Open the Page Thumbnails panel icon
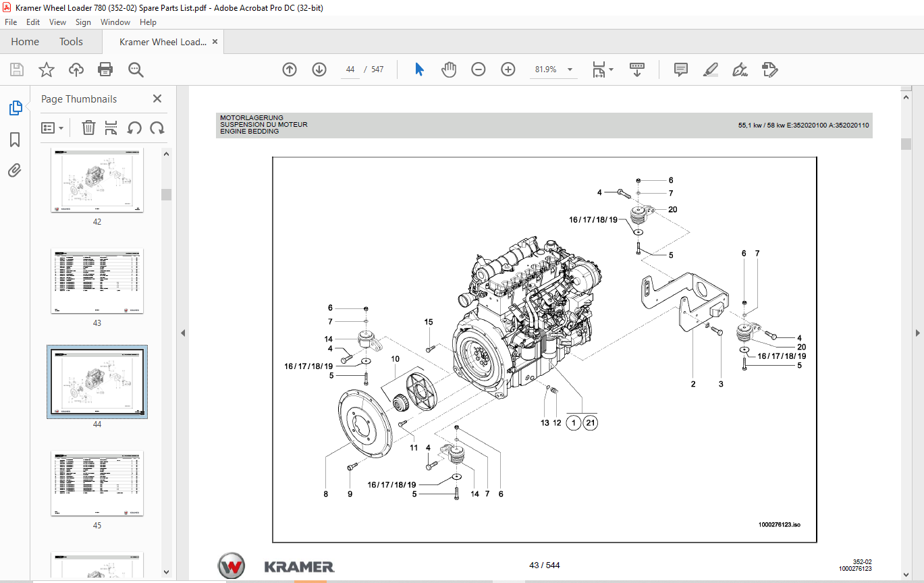 pyautogui.click(x=15, y=107)
